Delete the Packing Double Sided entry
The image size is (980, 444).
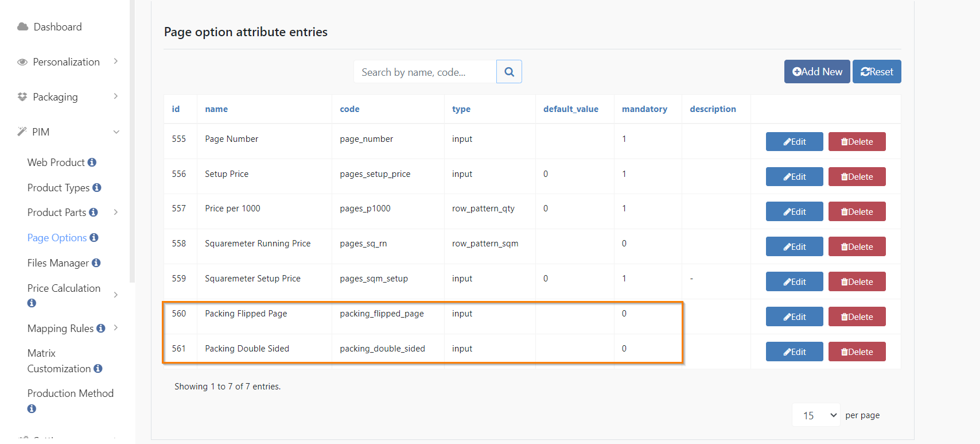pos(857,352)
